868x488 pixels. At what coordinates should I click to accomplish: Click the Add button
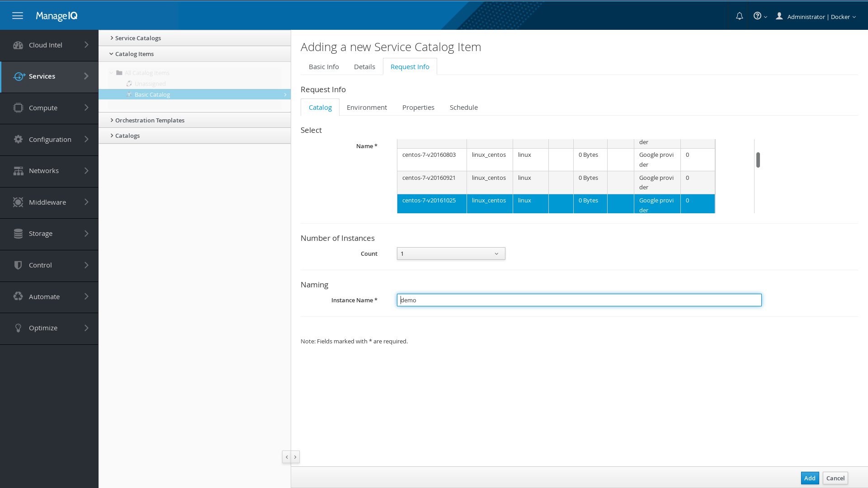(x=810, y=478)
